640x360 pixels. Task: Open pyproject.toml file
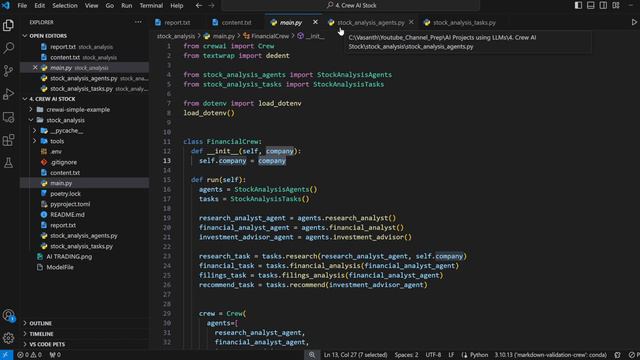click(x=70, y=204)
